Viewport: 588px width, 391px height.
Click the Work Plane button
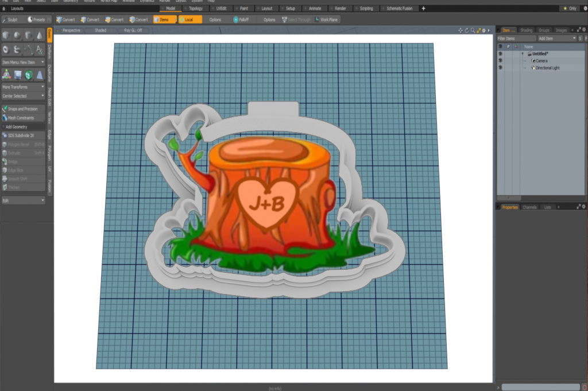pyautogui.click(x=326, y=20)
